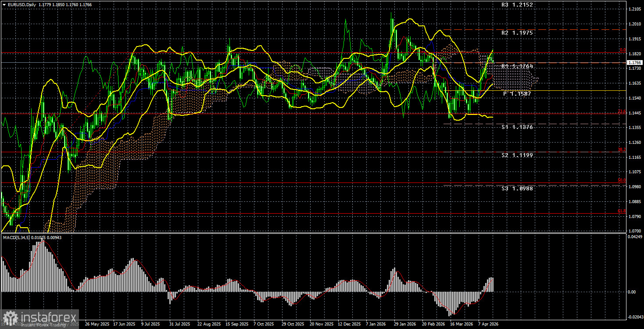
Task: Click the 12 Dec 2025 date axis label
Action: point(349,324)
